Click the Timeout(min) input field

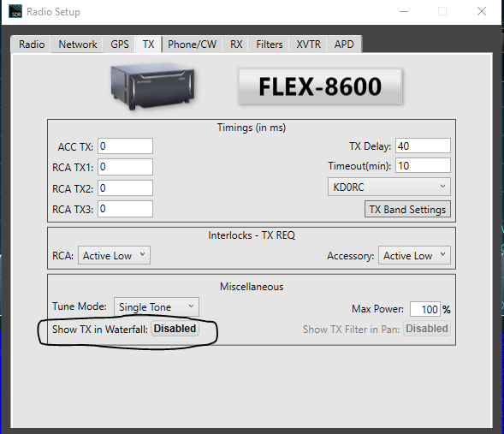[x=423, y=166]
